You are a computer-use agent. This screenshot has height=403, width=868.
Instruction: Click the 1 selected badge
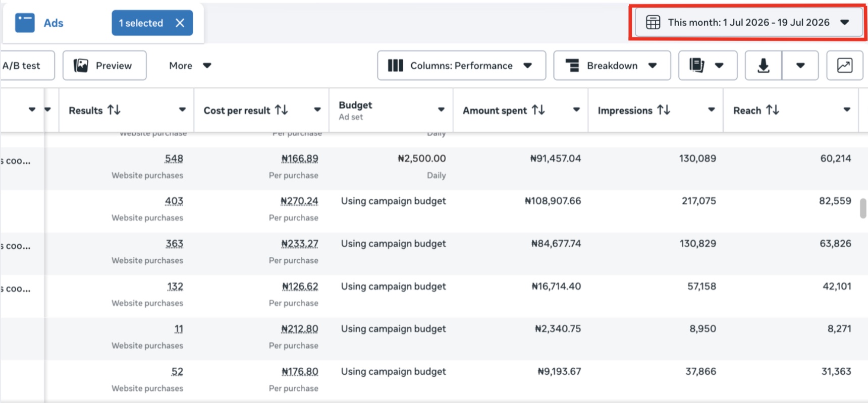(152, 23)
